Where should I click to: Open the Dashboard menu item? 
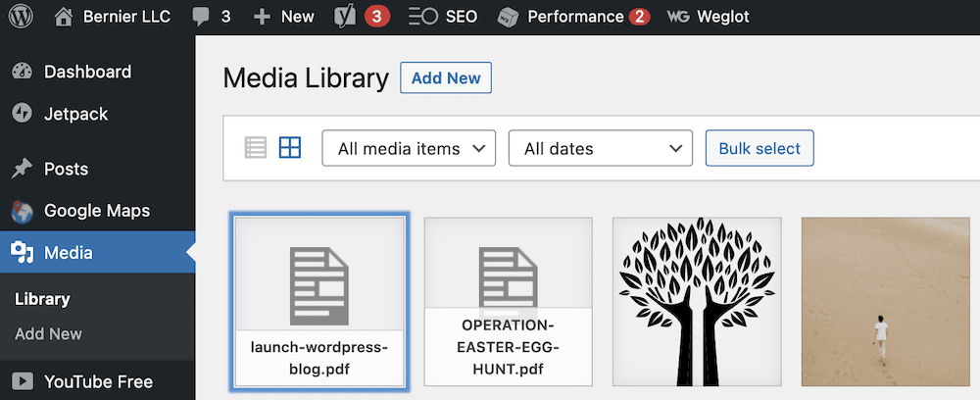[87, 72]
